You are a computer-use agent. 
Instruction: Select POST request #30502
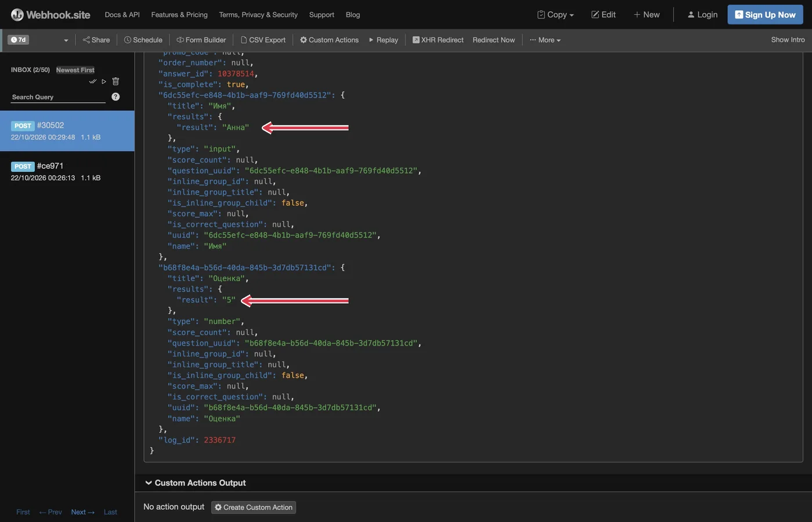click(x=67, y=131)
